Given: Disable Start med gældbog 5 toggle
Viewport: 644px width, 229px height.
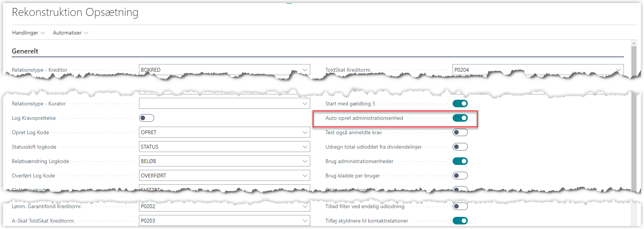Looking at the screenshot, I should coord(460,104).
